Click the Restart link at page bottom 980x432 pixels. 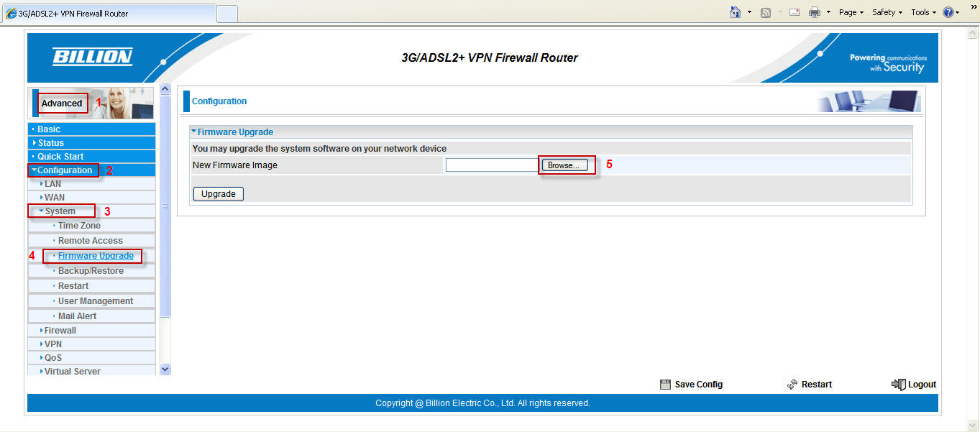[x=817, y=385]
